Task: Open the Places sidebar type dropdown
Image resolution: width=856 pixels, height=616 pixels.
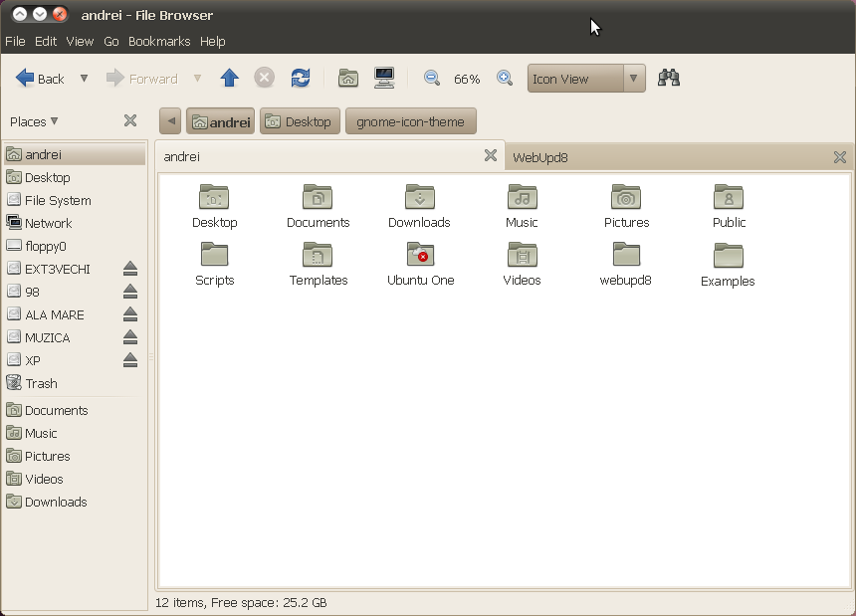Action: 34,121
